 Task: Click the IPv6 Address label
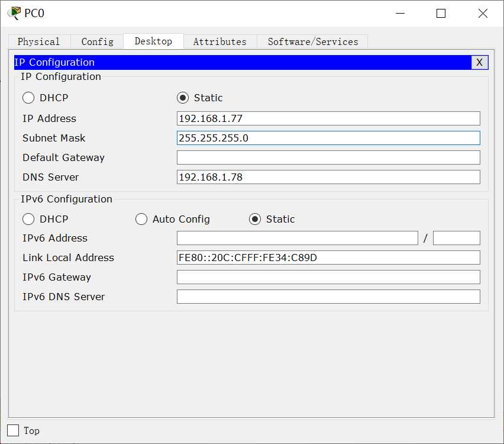(x=55, y=238)
